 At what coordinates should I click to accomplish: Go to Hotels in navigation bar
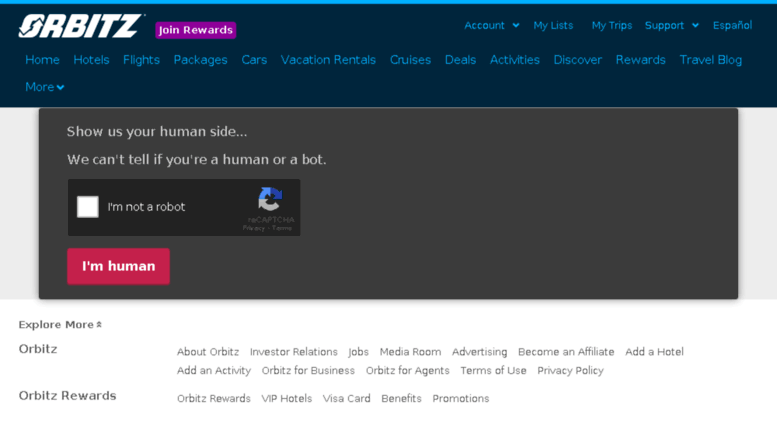coord(91,60)
